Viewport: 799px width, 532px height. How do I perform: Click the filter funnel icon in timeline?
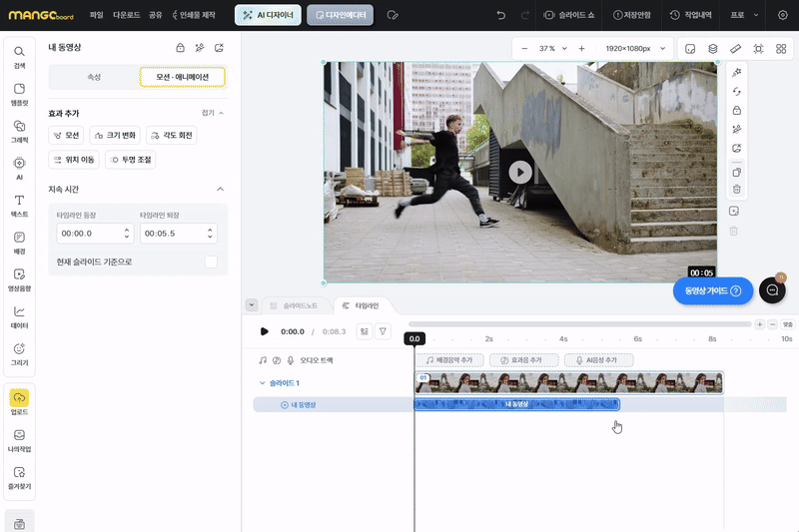pyautogui.click(x=383, y=331)
